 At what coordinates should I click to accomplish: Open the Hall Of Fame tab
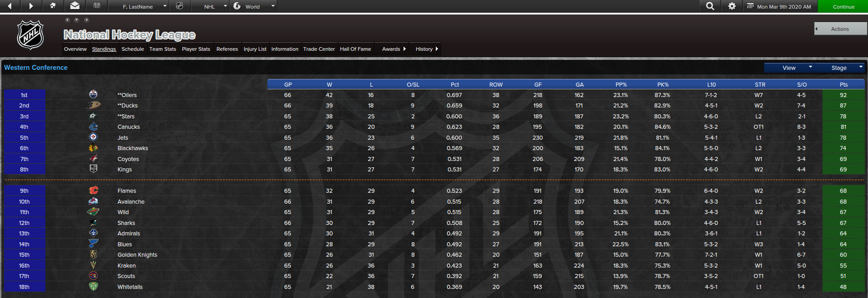pyautogui.click(x=355, y=49)
